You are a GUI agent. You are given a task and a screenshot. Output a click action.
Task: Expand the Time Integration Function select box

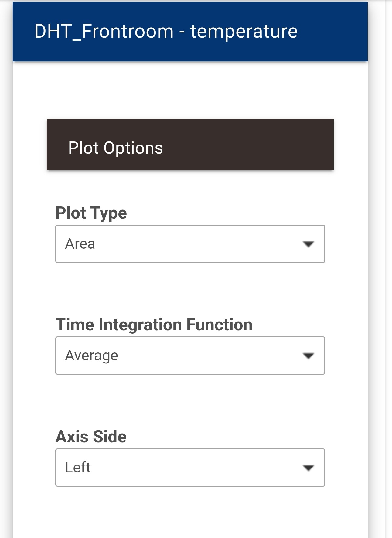point(190,356)
